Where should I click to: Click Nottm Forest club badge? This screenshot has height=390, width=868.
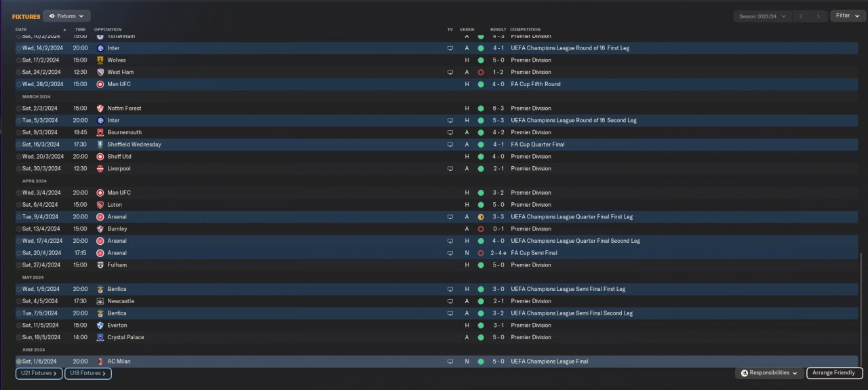[x=100, y=109]
